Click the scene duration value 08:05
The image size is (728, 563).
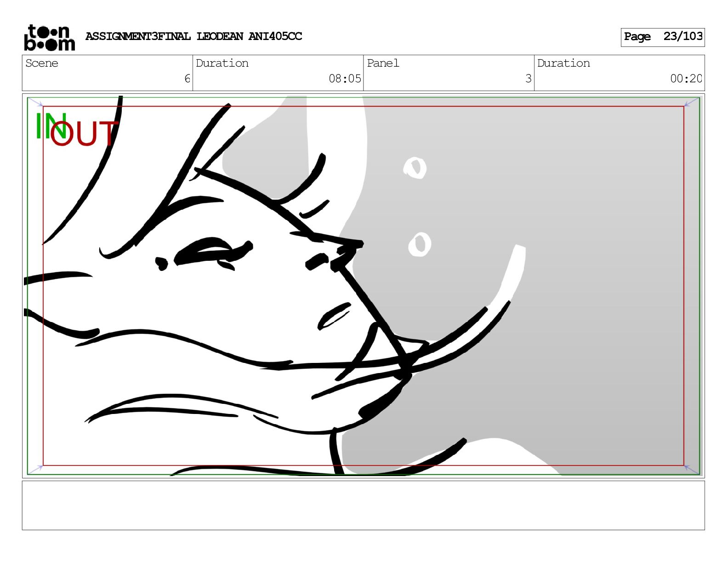345,79
